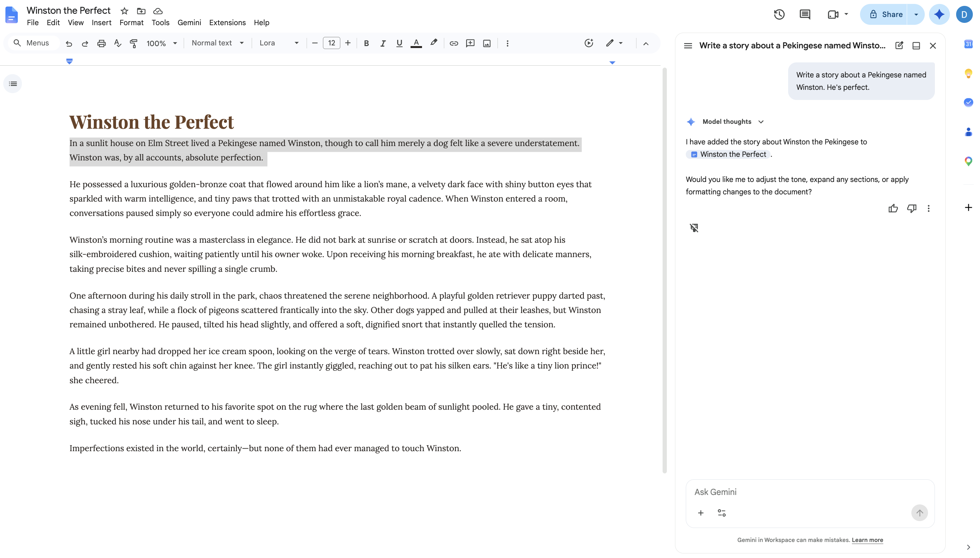Open highlight color picker
Image resolution: width=980 pixels, height=558 pixels.
pyautogui.click(x=434, y=43)
